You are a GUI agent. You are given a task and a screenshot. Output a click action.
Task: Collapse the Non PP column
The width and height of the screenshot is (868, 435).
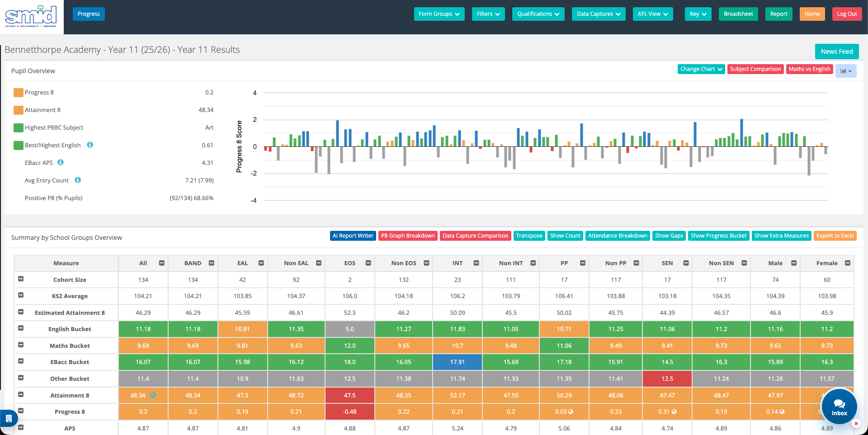(x=636, y=263)
